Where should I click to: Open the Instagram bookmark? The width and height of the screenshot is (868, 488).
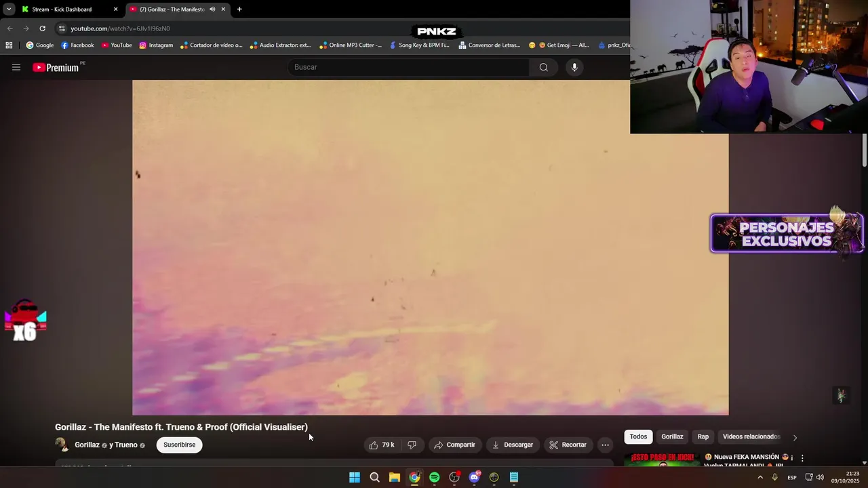pos(156,45)
